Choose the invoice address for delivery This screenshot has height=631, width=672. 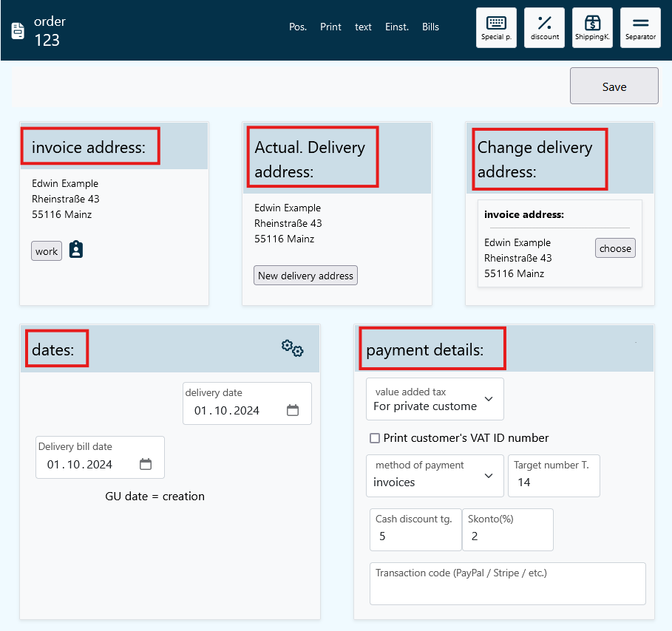[x=615, y=249]
